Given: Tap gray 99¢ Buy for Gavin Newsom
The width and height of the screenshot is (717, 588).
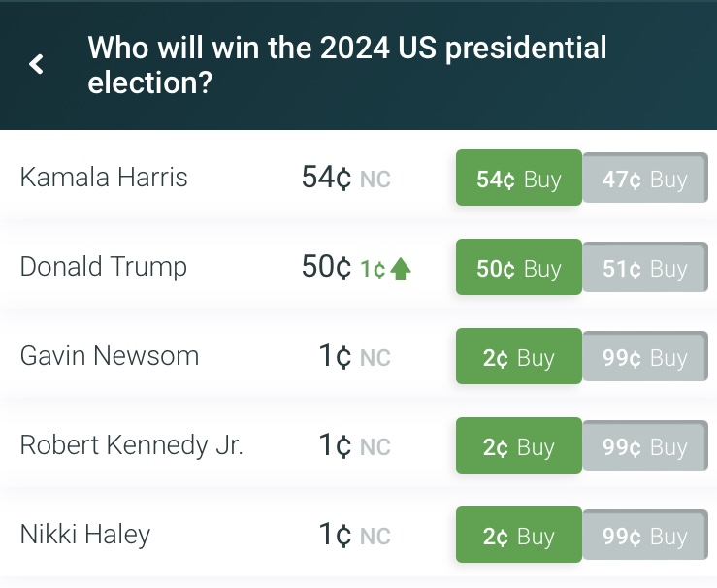Looking at the screenshot, I should click(645, 358).
